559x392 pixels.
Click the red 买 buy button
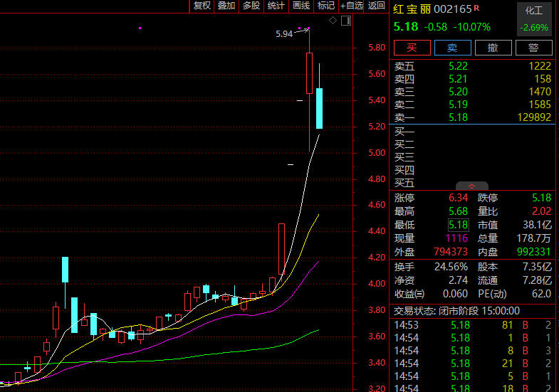coord(412,48)
